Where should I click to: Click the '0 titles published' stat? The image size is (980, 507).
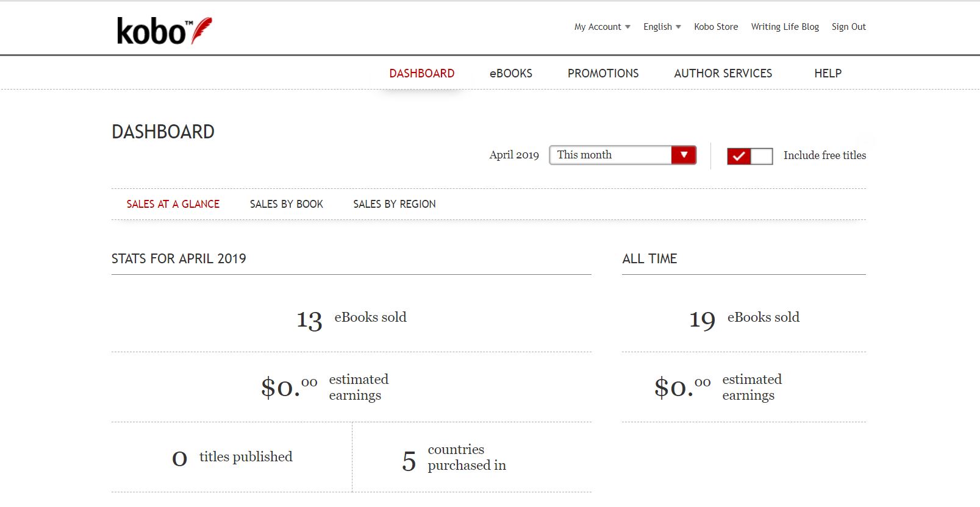(x=232, y=457)
